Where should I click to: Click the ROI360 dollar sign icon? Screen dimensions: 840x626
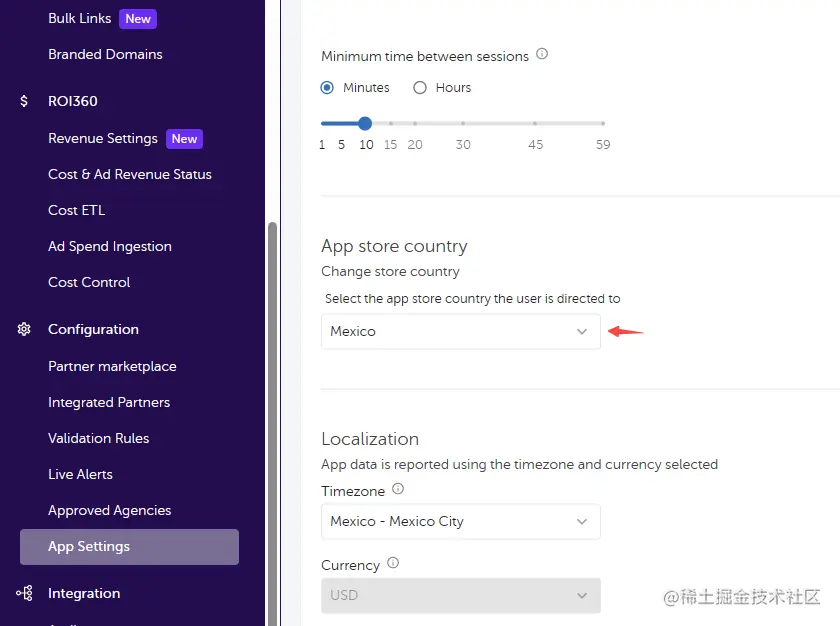(x=24, y=101)
